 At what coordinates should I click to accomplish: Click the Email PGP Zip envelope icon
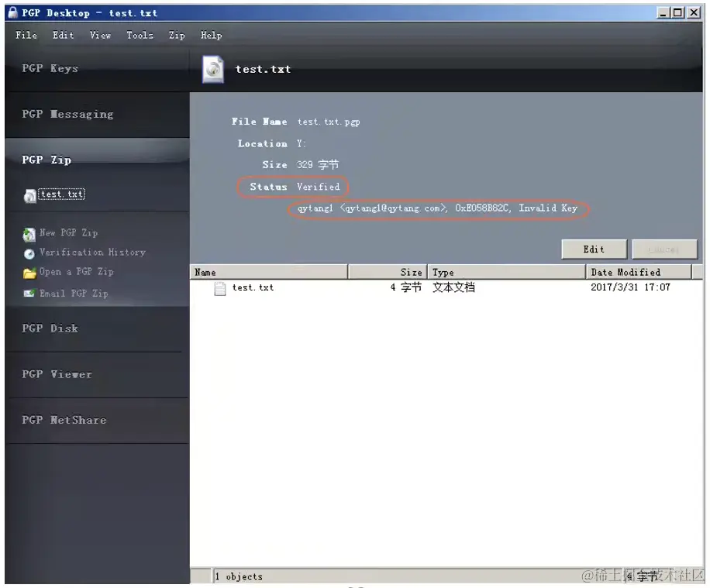pyautogui.click(x=29, y=294)
